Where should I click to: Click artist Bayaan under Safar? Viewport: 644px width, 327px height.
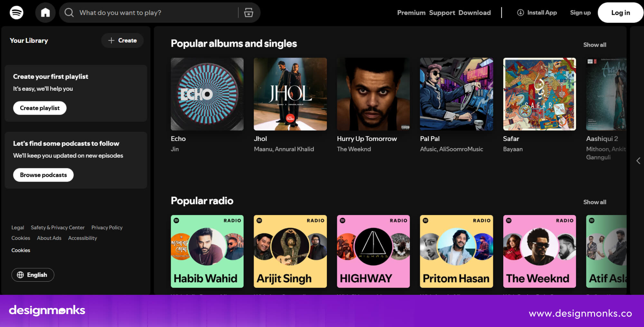(x=513, y=149)
